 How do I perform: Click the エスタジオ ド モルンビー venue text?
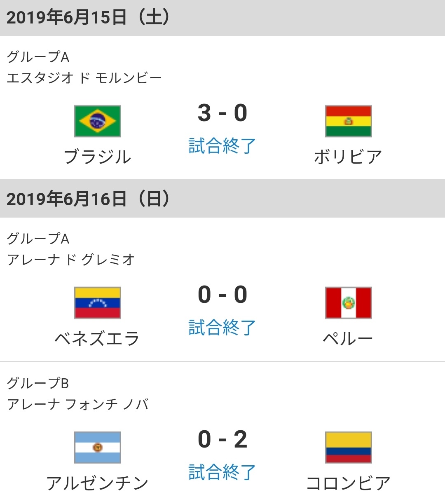84,78
